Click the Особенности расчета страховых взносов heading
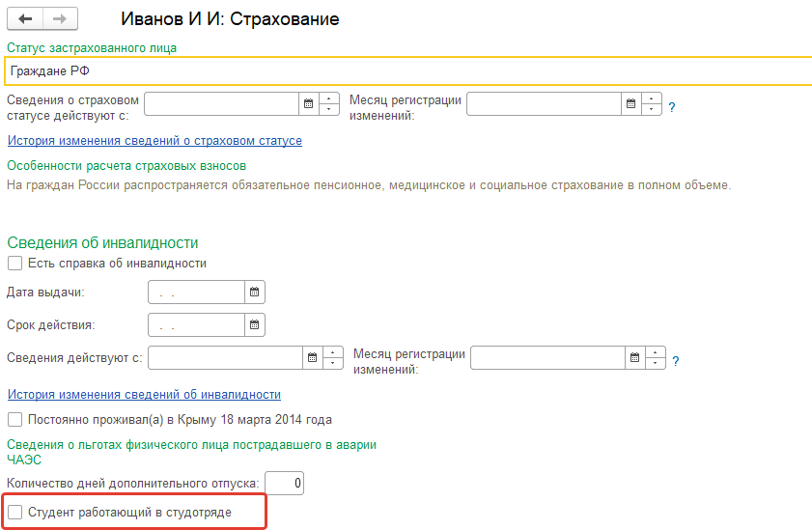 tap(126, 166)
